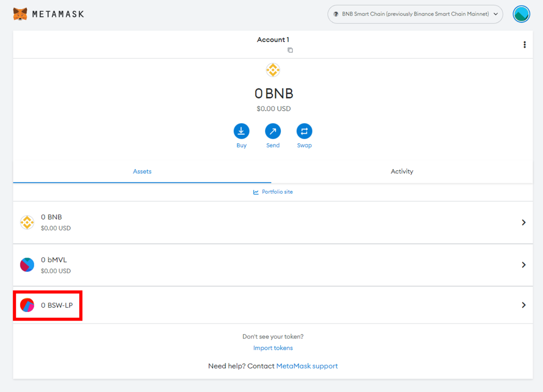Open the BNB Smart Chain network dropdown
Viewport: 543px width, 392px height.
tap(415, 14)
